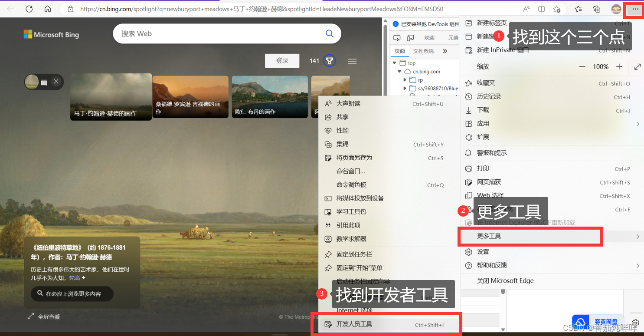This screenshot has height=336, width=644.
Task: Switch to DevTools 文件系统 tab
Action: (x=423, y=51)
